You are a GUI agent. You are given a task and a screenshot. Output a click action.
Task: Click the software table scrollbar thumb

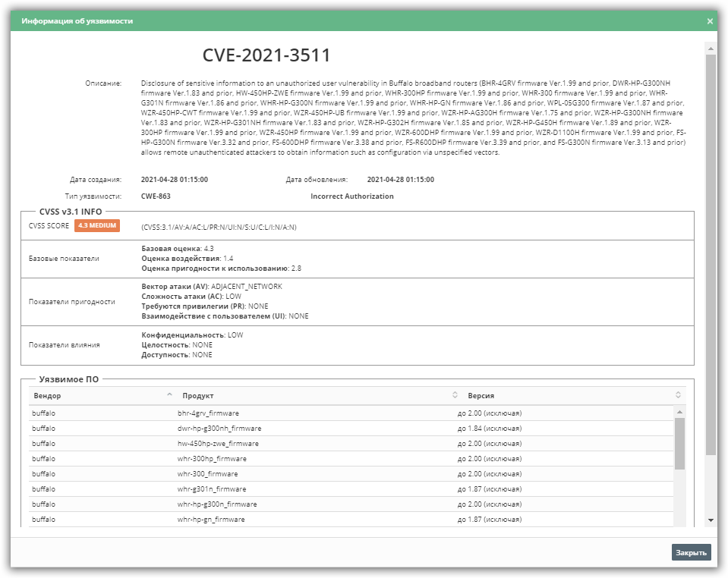[679, 444]
